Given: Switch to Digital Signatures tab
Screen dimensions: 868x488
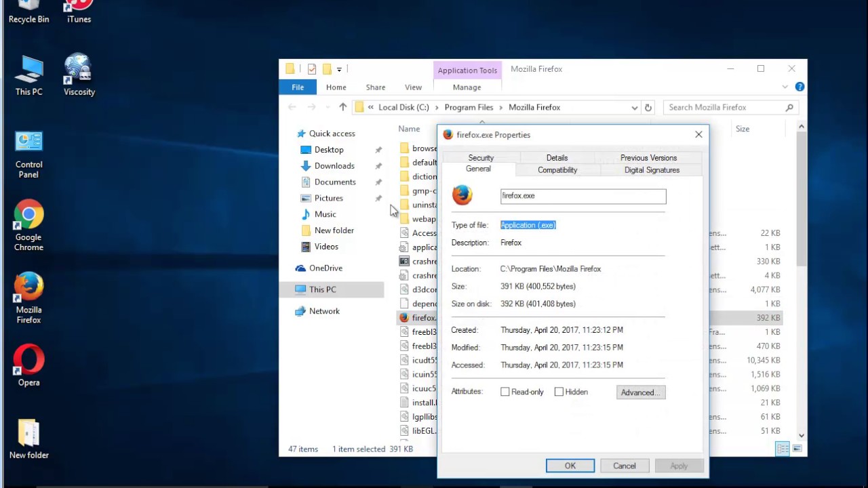Looking at the screenshot, I should click(652, 170).
